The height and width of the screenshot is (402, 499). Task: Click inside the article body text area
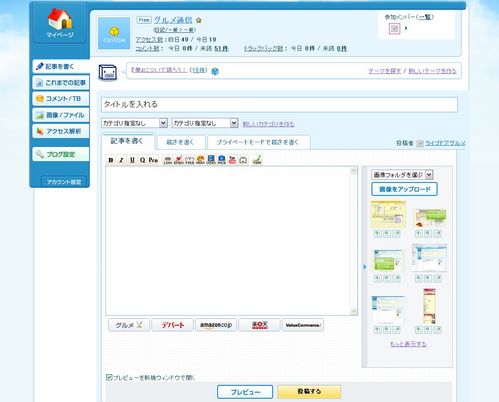228,241
